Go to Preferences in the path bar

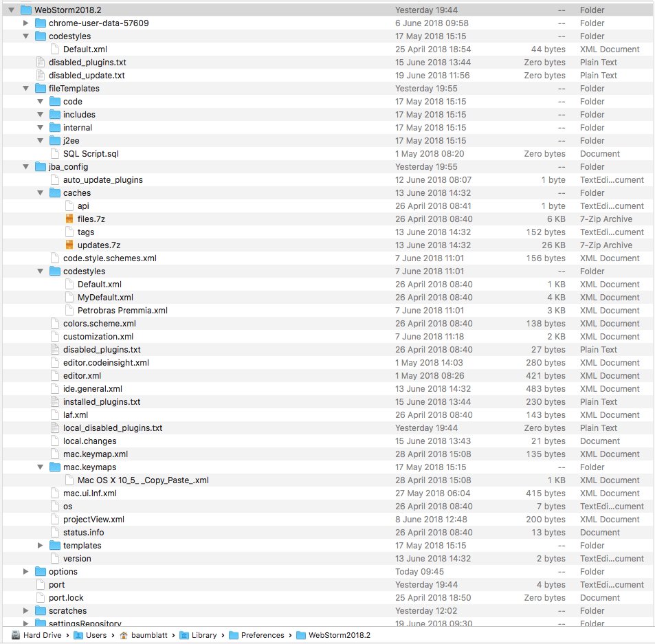263,635
